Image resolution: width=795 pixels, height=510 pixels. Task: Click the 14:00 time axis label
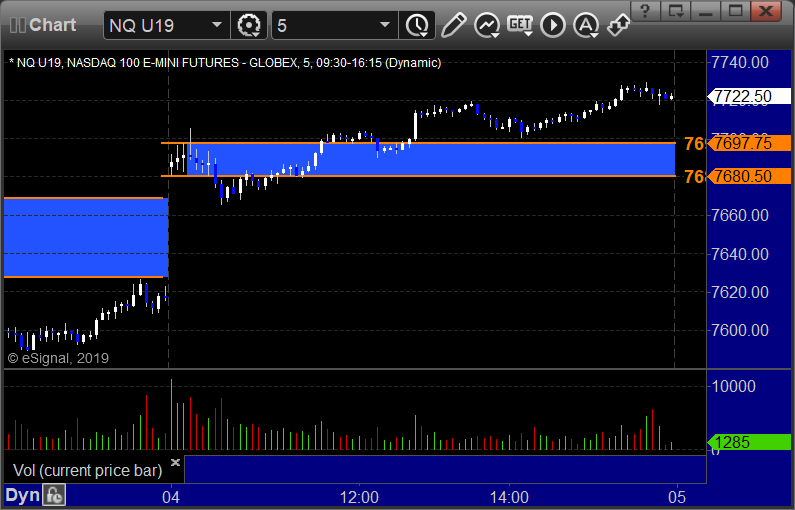[509, 497]
